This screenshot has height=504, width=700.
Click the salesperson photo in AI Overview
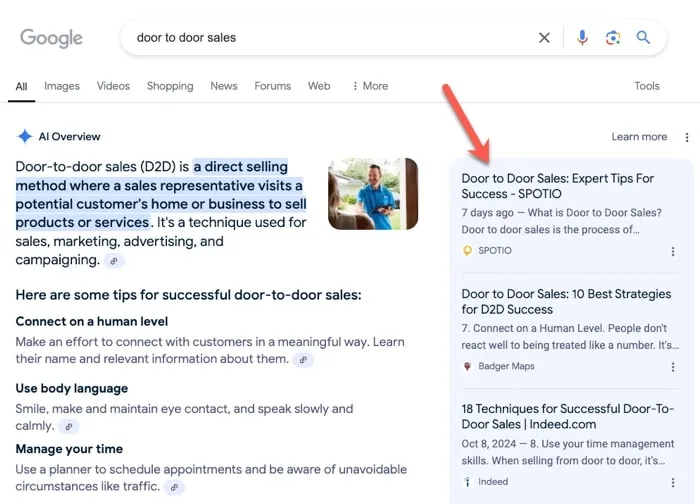click(373, 194)
